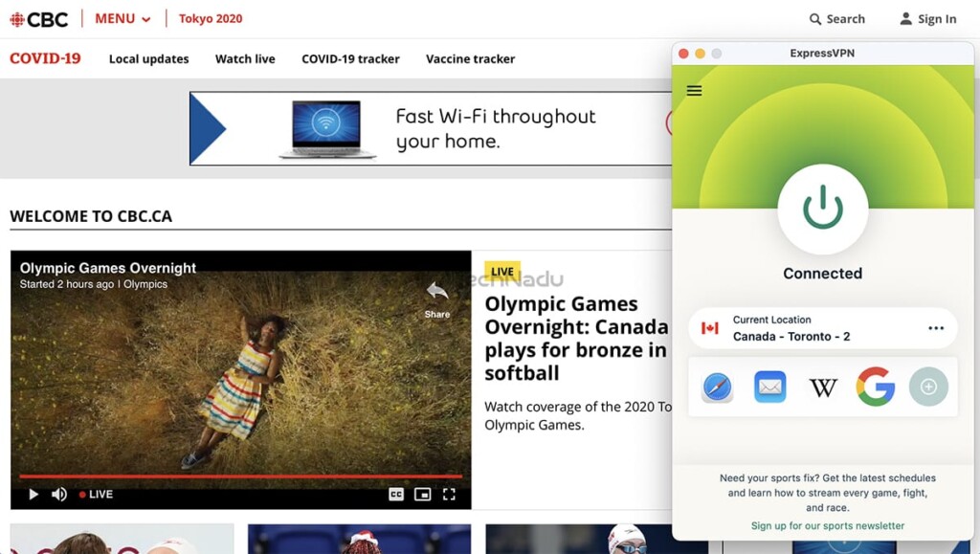Open the Olympic Games Overnight headline

[x=576, y=338]
